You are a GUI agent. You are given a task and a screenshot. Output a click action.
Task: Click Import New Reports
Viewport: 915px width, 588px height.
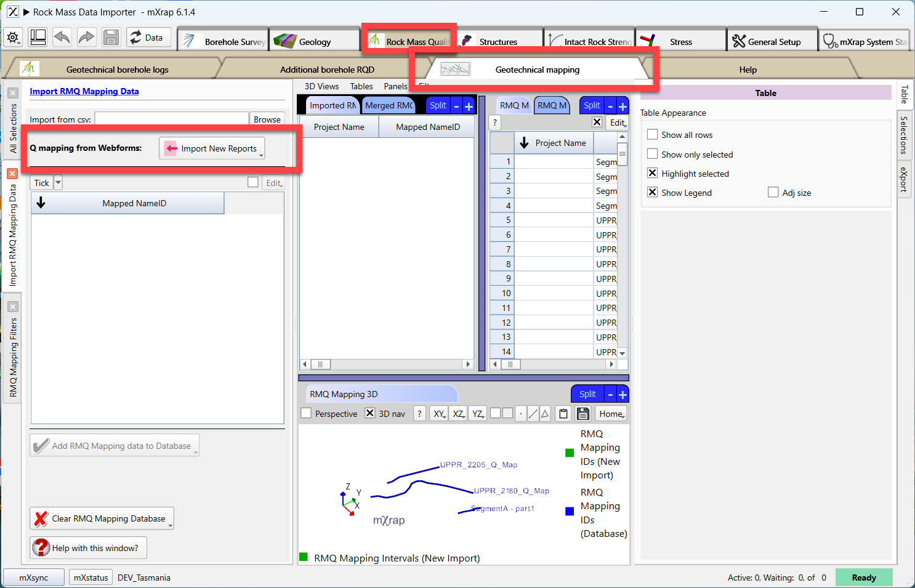pyautogui.click(x=212, y=148)
